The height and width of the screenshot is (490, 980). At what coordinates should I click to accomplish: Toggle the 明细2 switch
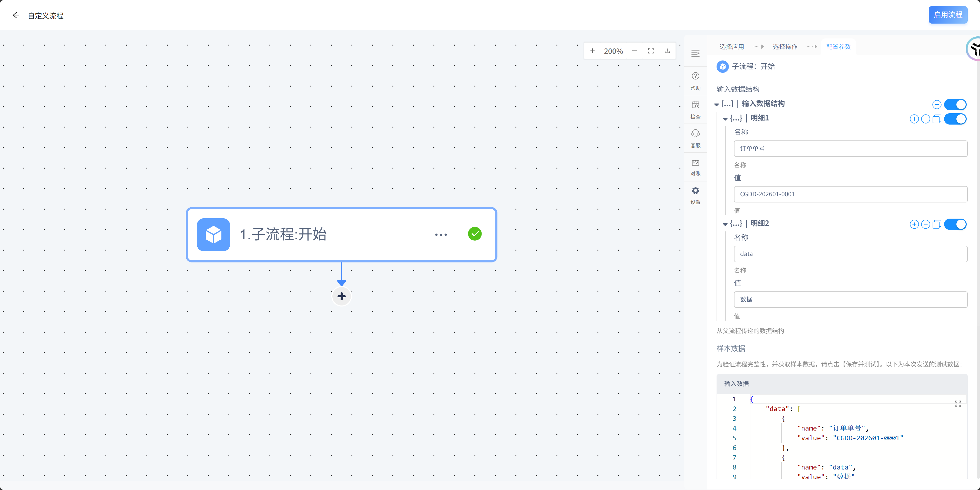[x=955, y=224]
